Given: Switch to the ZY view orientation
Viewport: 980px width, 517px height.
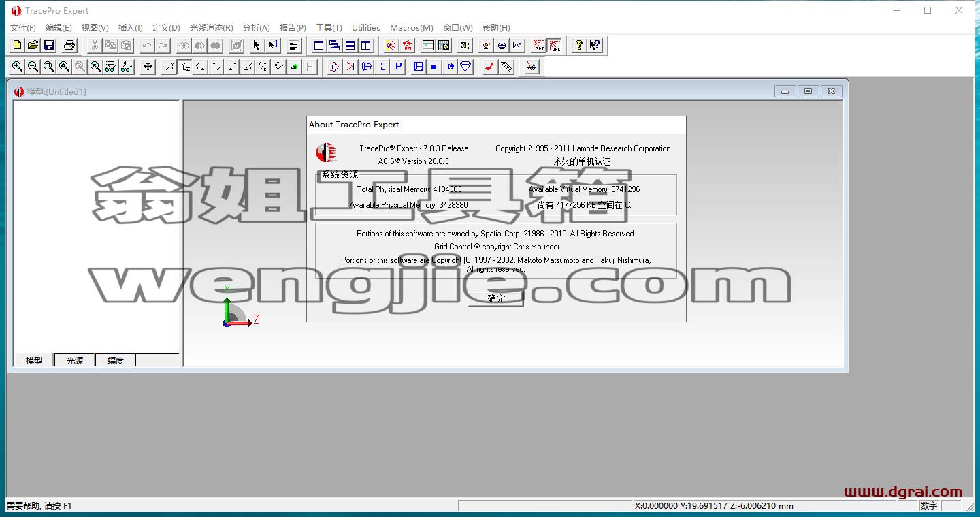Looking at the screenshot, I should (232, 67).
